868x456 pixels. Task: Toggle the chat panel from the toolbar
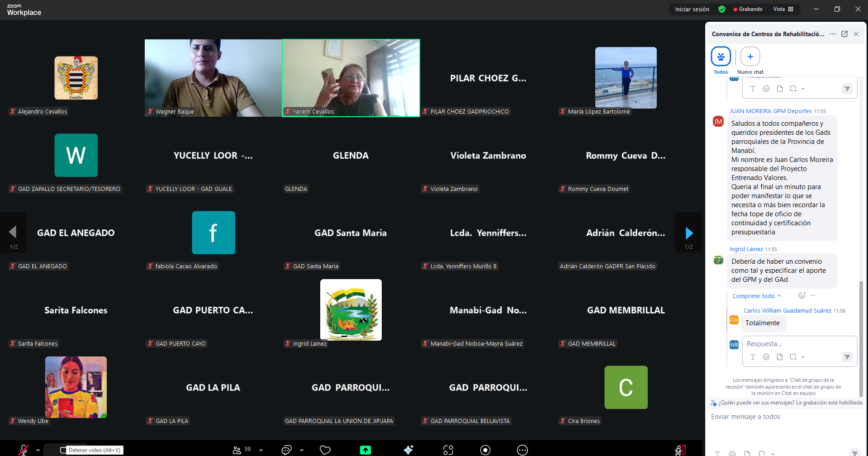tap(286, 450)
